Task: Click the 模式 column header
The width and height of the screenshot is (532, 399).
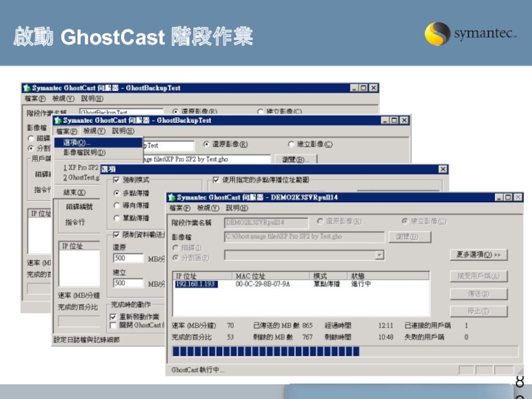Action: coord(329,276)
